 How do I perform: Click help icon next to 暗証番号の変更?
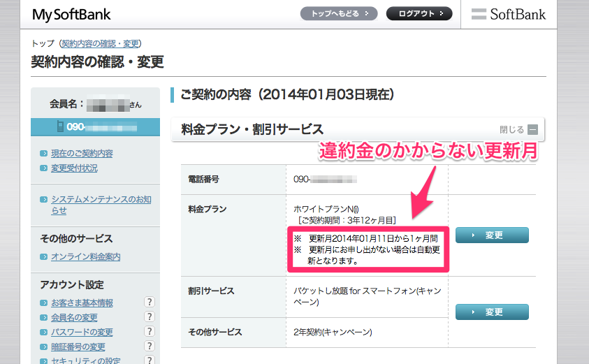tap(150, 346)
